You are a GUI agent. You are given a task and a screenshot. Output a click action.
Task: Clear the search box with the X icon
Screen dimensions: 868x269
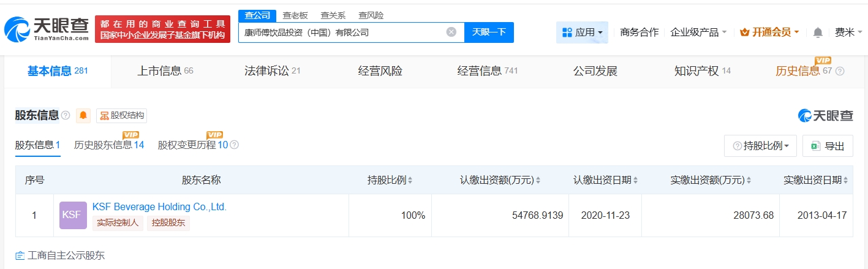451,32
